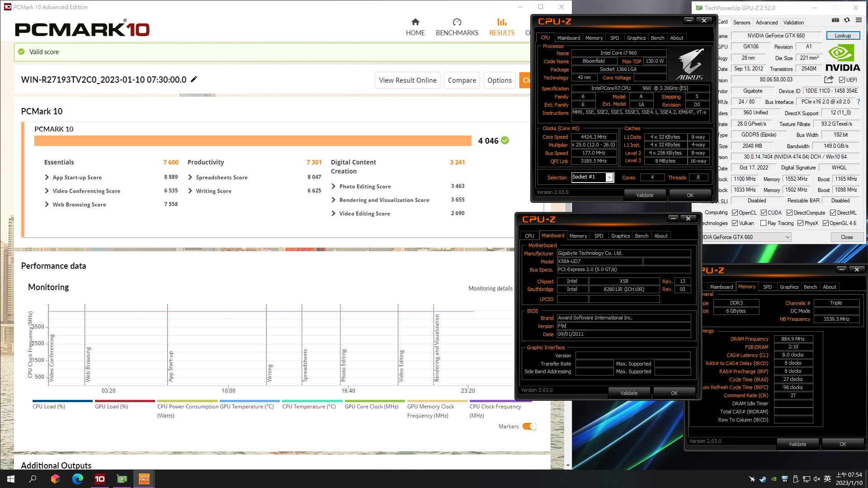Open the Windows Start menu
Screen dimensions: 868x488
click(x=11, y=479)
